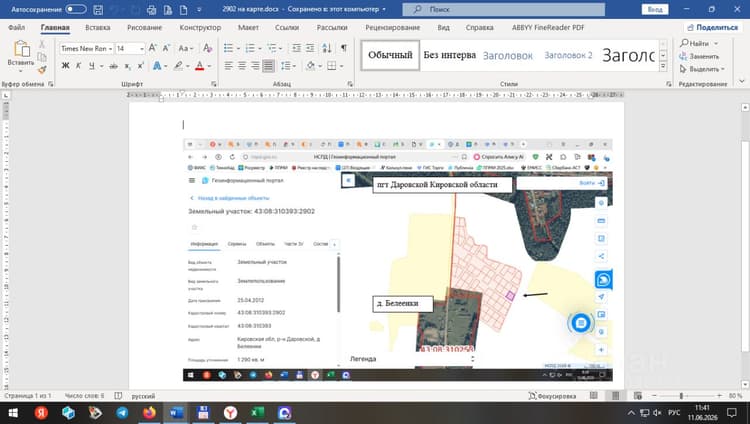The height and width of the screenshot is (424, 750).
Task: Select the Format Painter brush icon
Action: pyautogui.click(x=42, y=70)
